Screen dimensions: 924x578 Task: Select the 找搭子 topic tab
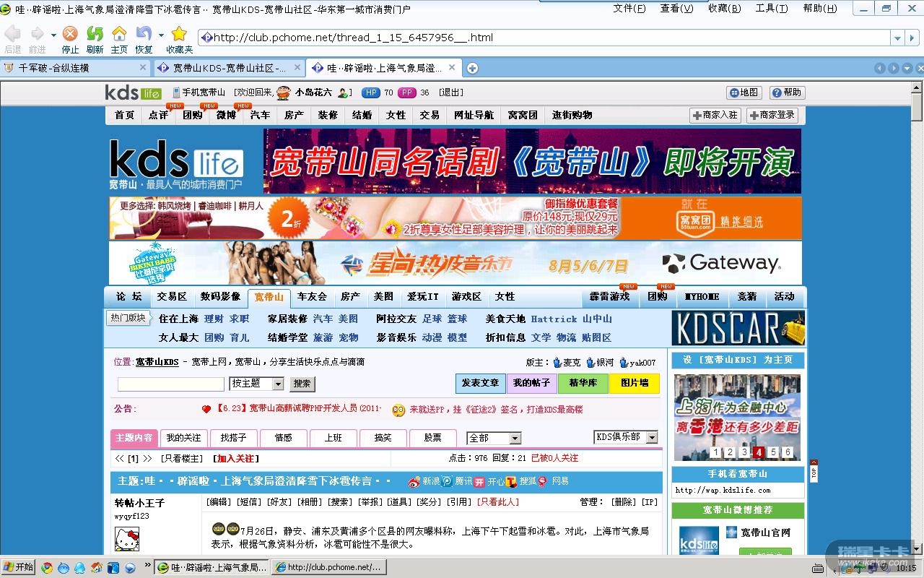pyautogui.click(x=233, y=438)
